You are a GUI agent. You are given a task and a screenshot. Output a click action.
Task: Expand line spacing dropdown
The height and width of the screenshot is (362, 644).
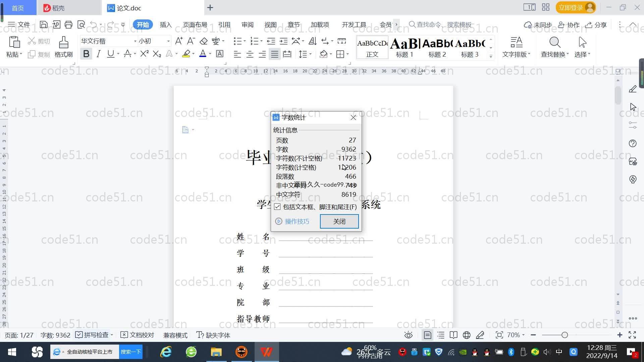[x=310, y=54]
